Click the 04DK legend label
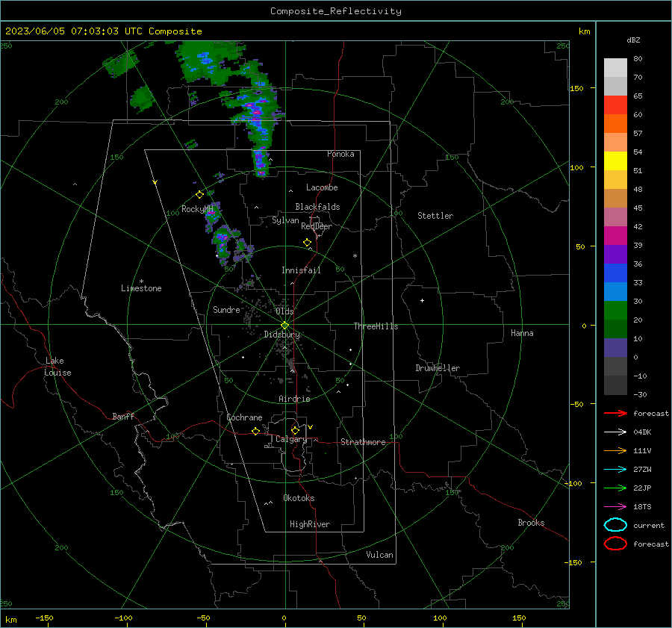The image size is (672, 628). (642, 432)
